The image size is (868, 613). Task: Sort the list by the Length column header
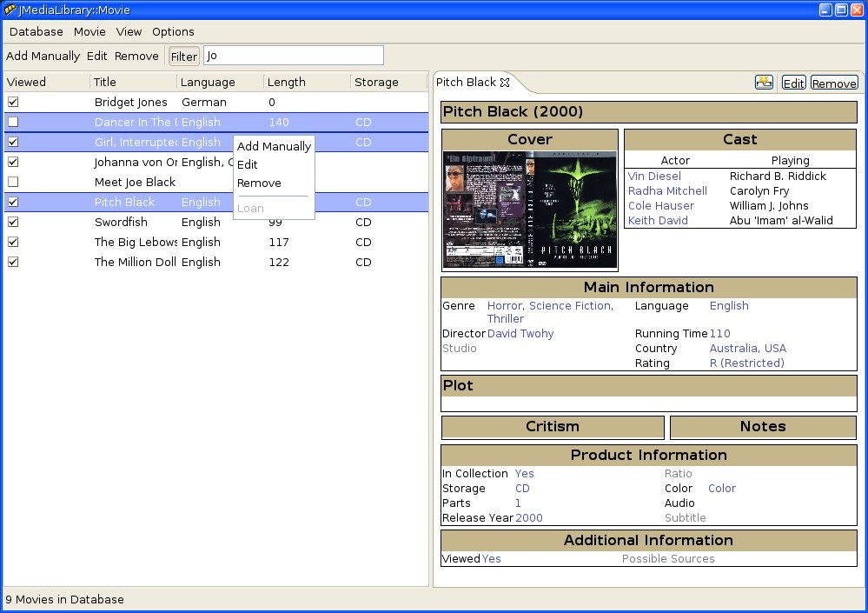(x=287, y=83)
